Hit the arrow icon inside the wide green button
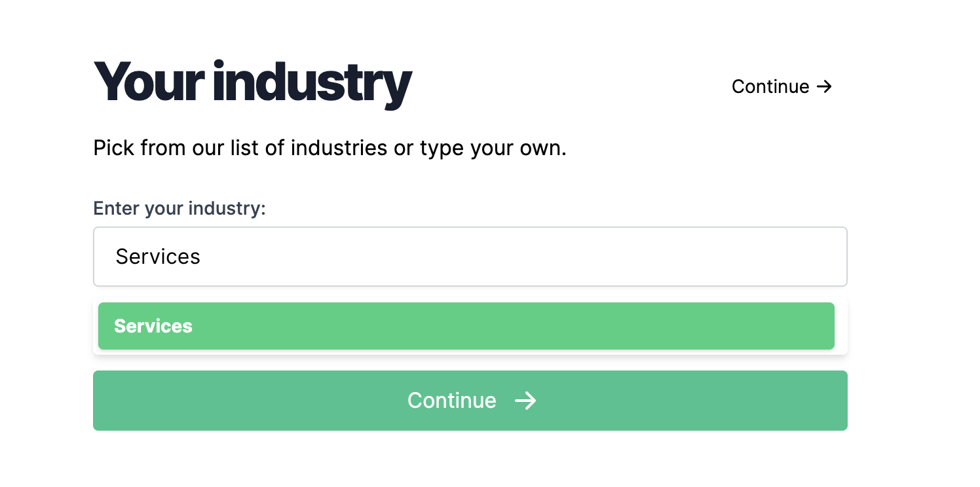980x487 pixels. pyautogui.click(x=525, y=401)
